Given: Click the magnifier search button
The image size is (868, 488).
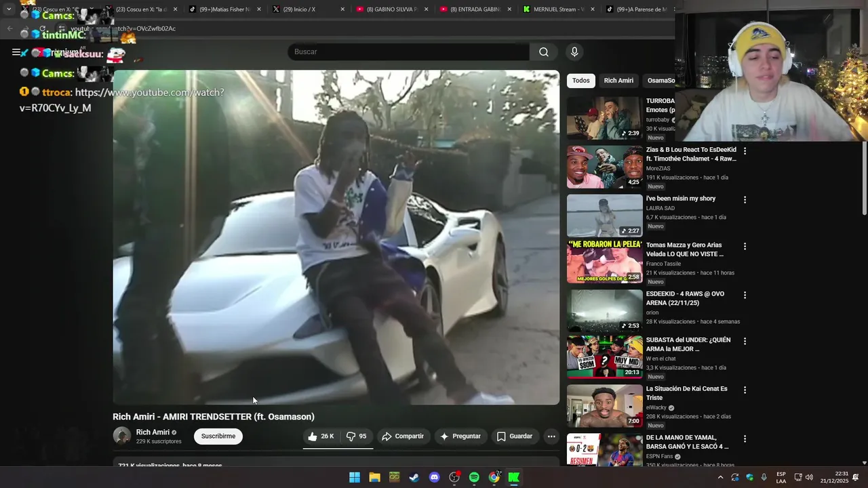Looking at the screenshot, I should (x=544, y=52).
